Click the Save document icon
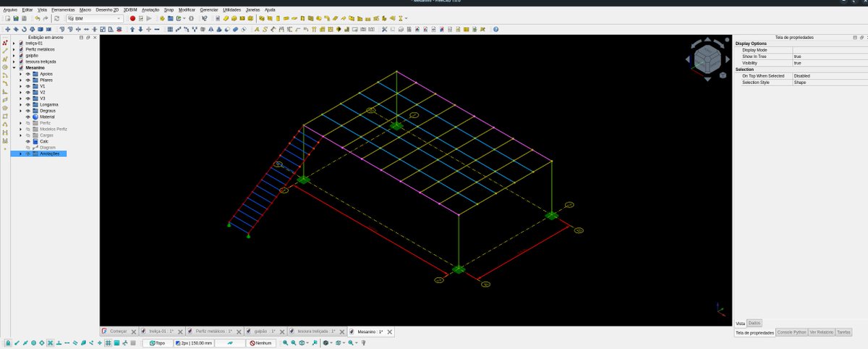This screenshot has width=868, height=349. click(24, 18)
